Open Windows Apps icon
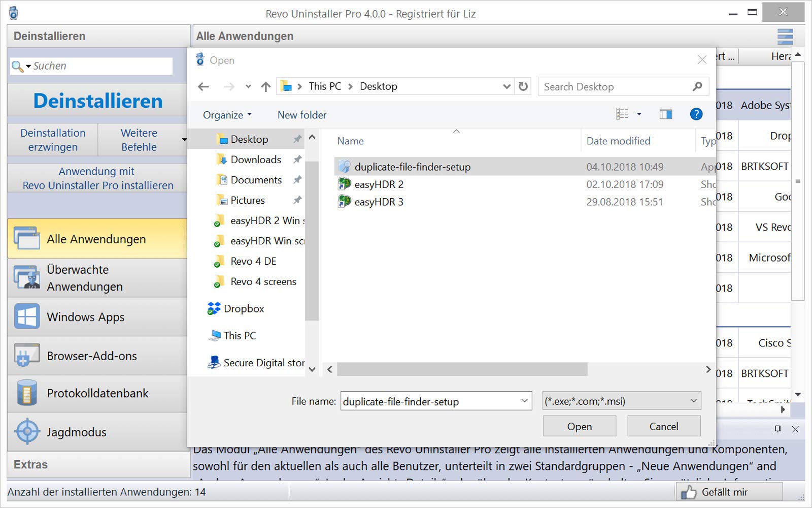Viewport: 812px width, 508px height. [x=27, y=316]
